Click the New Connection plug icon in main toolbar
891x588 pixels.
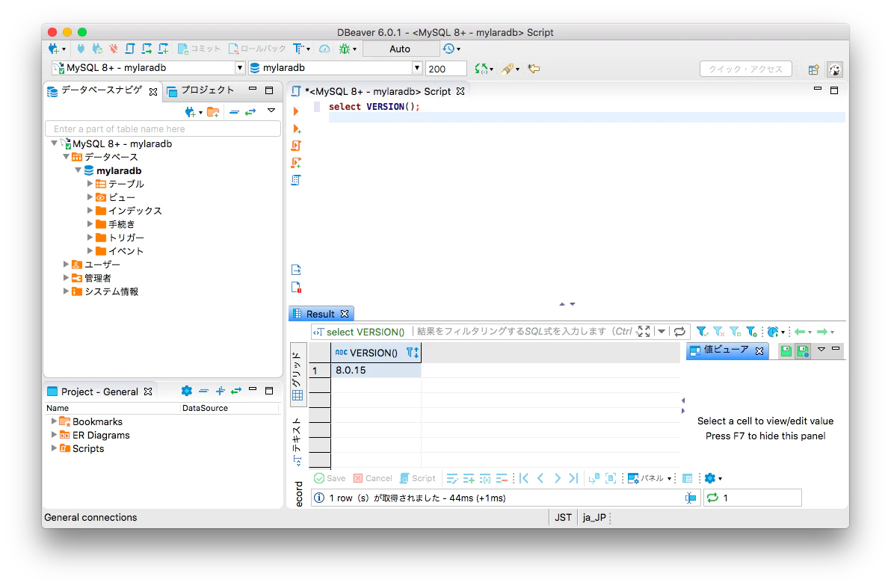tap(53, 49)
